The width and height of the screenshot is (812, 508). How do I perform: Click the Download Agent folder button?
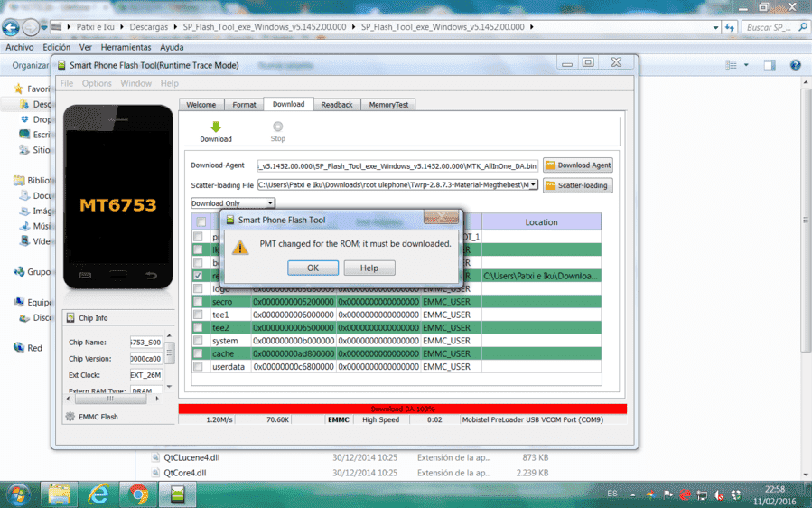pos(578,165)
